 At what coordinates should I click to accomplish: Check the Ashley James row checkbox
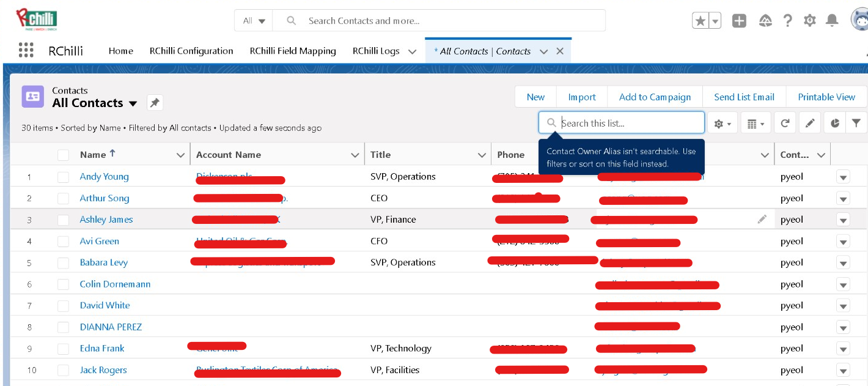(x=64, y=220)
